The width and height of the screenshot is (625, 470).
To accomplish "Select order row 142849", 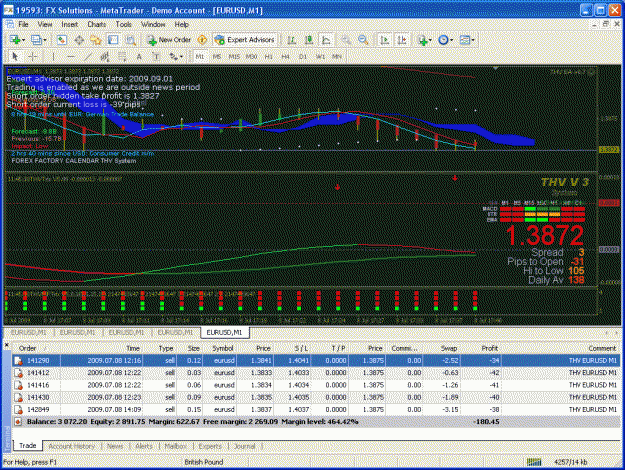I will (316, 410).
